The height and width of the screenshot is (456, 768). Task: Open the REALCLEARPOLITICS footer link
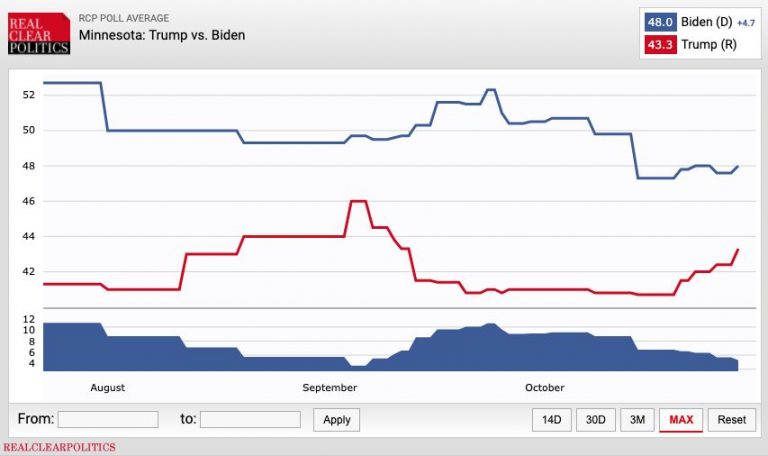[x=60, y=447]
